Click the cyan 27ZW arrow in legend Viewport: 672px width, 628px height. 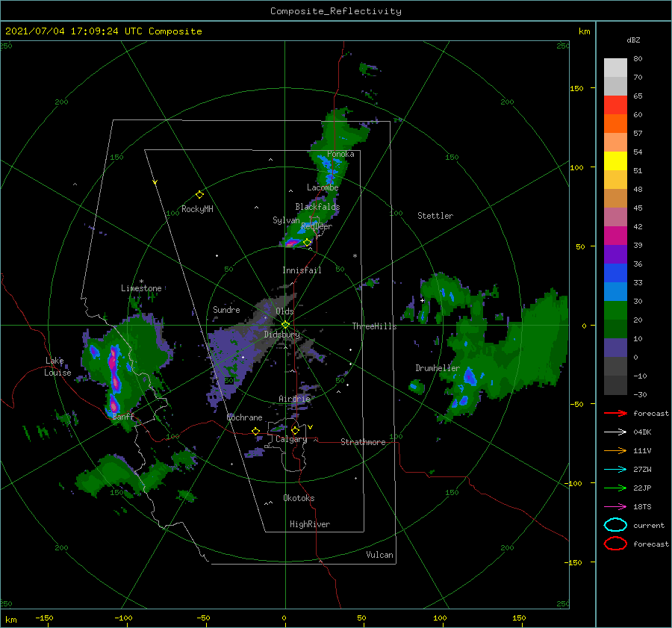pos(615,469)
